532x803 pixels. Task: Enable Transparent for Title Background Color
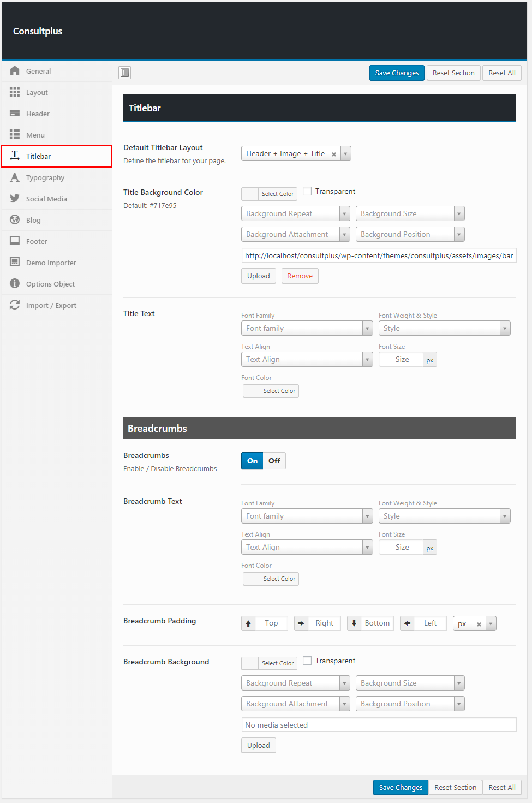tap(307, 191)
